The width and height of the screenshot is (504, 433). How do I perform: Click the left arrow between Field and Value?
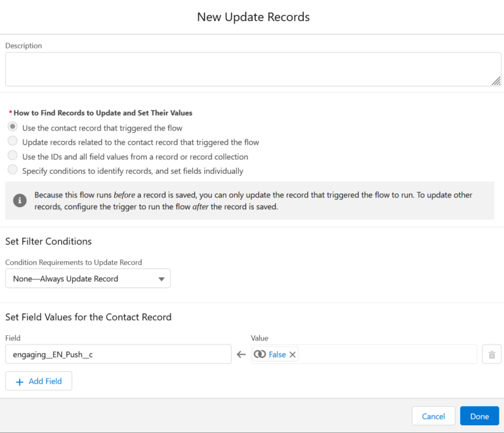(x=241, y=354)
